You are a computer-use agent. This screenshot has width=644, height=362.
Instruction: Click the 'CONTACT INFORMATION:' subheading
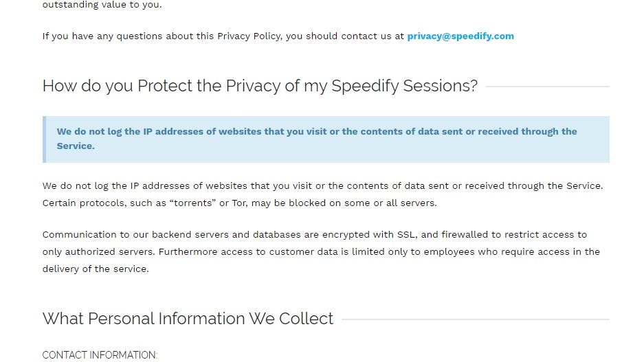point(100,354)
